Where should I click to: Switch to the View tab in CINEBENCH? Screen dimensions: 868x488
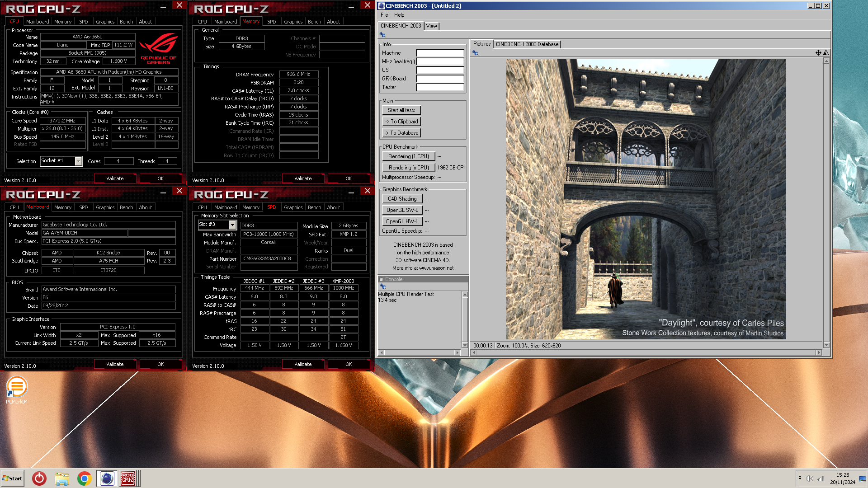tap(432, 26)
